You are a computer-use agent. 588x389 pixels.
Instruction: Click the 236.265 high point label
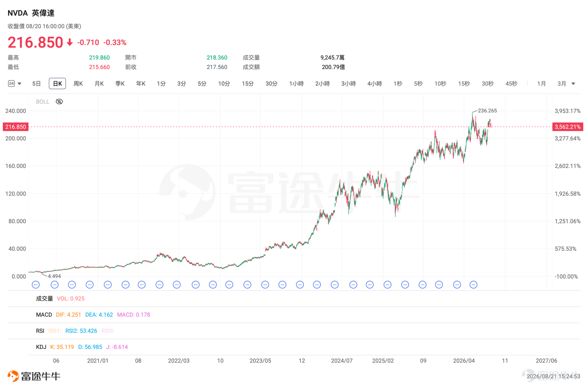tap(487, 111)
